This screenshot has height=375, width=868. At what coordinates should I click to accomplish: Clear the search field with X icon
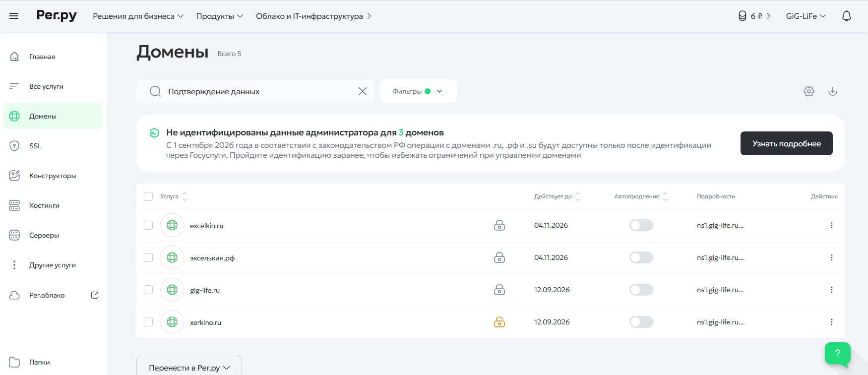pos(363,91)
